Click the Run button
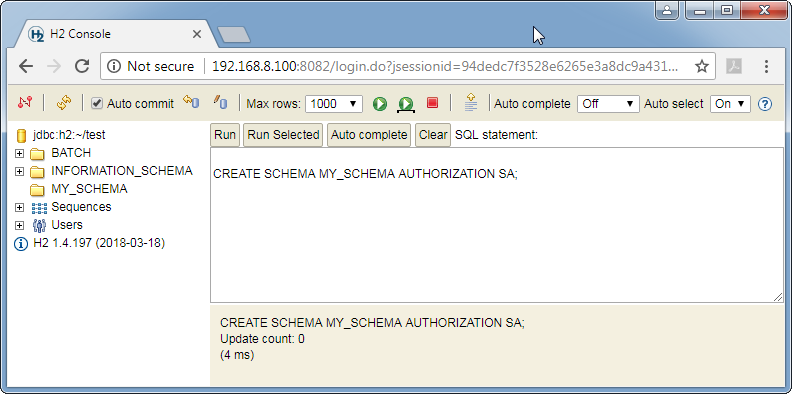792x394 pixels. click(225, 135)
